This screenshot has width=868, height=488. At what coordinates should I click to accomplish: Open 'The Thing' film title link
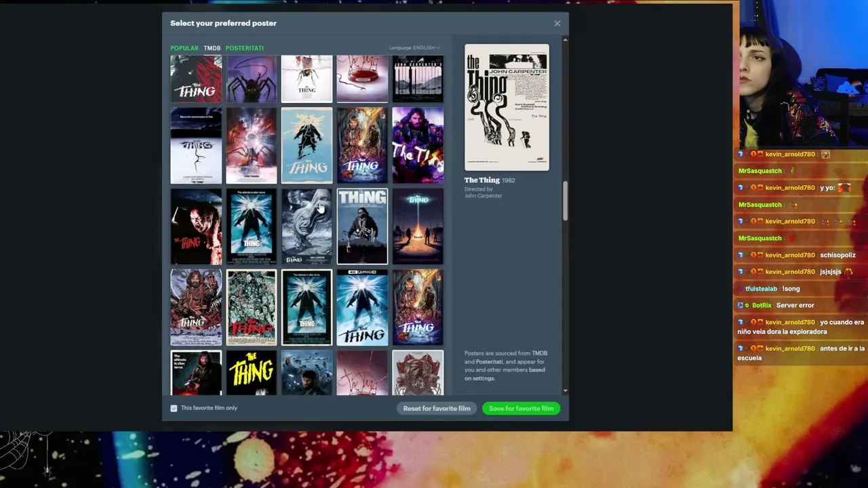click(481, 180)
